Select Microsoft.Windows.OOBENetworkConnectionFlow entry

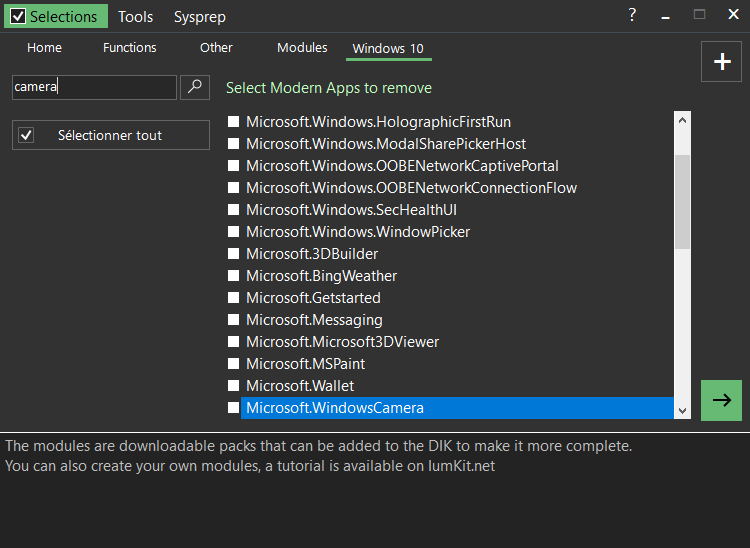[411, 188]
